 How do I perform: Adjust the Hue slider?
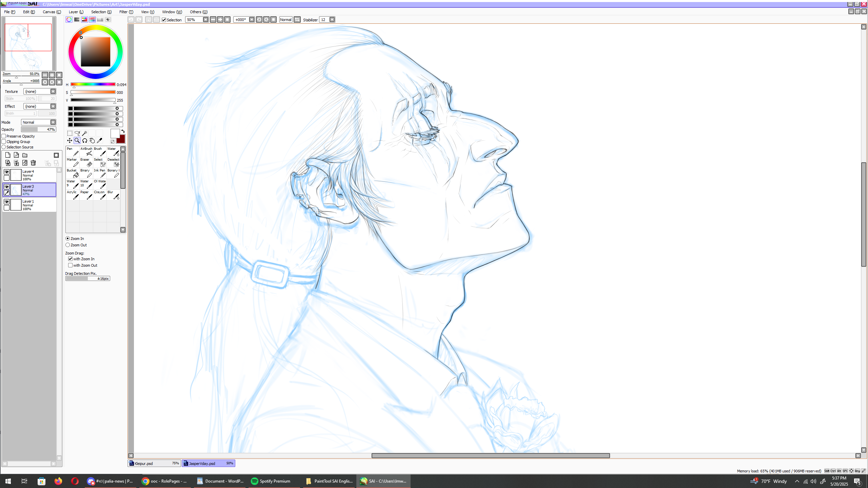[93, 84]
